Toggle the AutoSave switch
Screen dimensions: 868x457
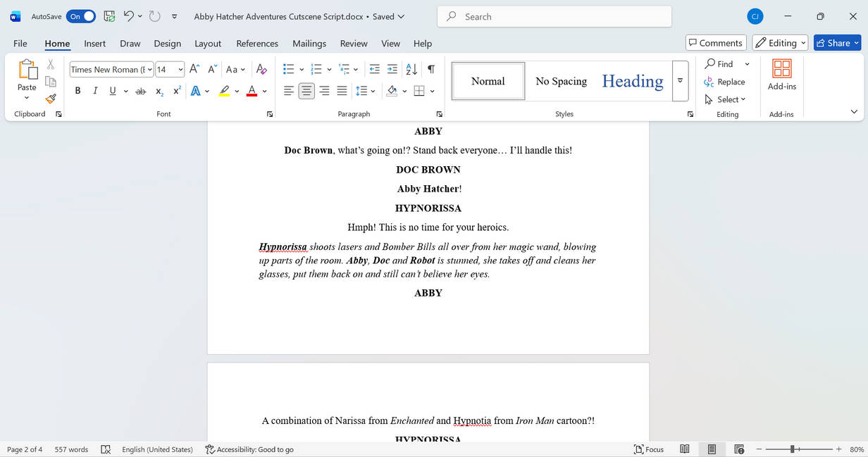click(x=81, y=16)
